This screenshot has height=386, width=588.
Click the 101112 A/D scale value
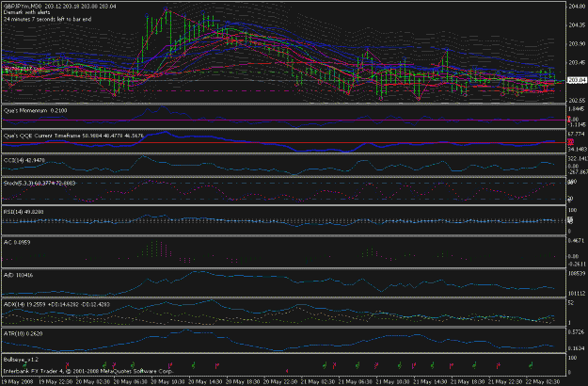click(x=577, y=294)
